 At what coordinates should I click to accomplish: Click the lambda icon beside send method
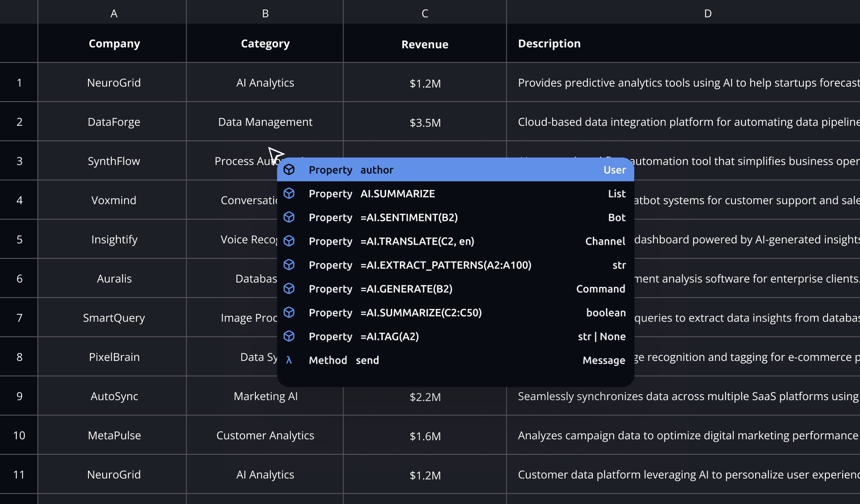[289, 360]
